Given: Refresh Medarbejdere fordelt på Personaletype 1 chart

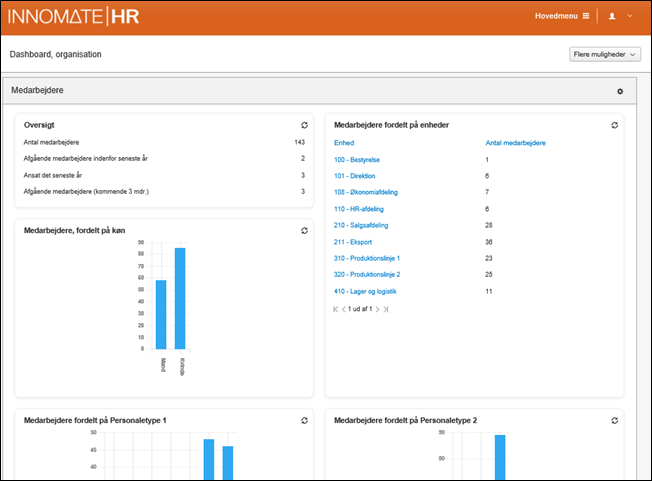Looking at the screenshot, I should click(304, 421).
